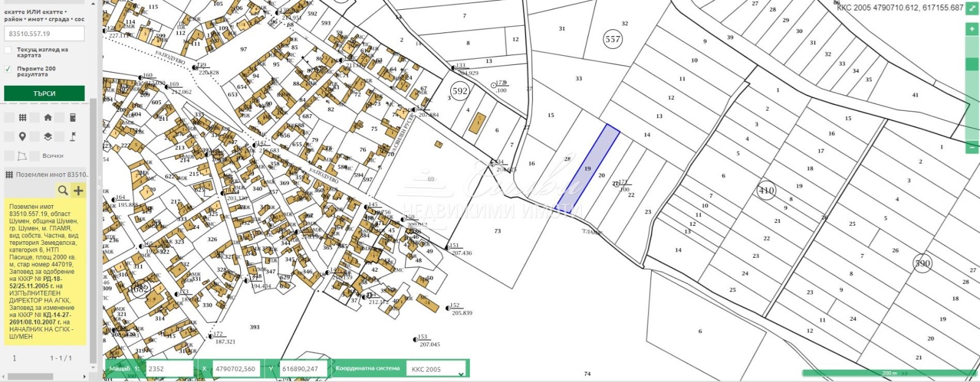This screenshot has height=382, width=980.
Task: Click the search field with 83510.557.19
Action: 44,34
